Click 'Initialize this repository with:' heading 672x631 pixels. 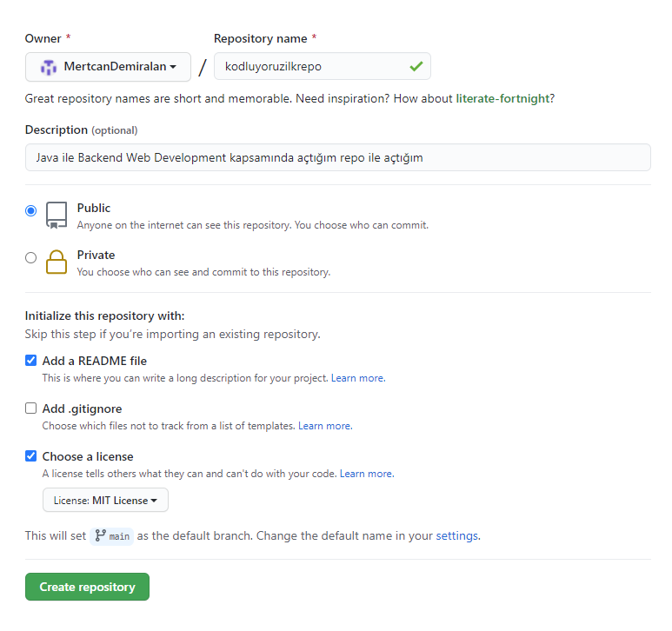(x=104, y=316)
